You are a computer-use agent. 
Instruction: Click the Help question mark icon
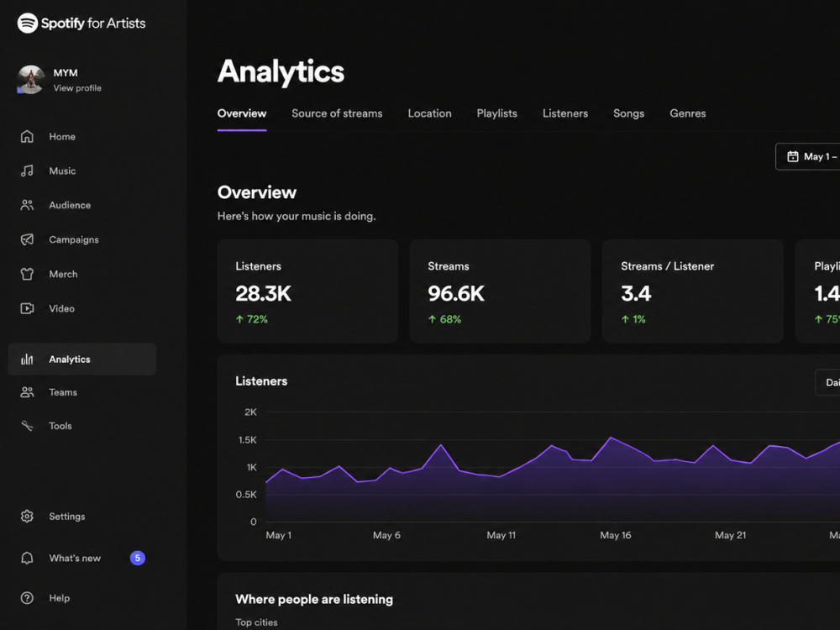(27, 598)
